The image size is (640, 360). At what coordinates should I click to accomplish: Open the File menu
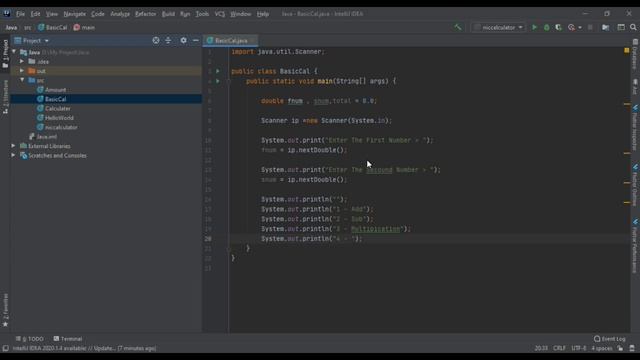pyautogui.click(x=20, y=13)
